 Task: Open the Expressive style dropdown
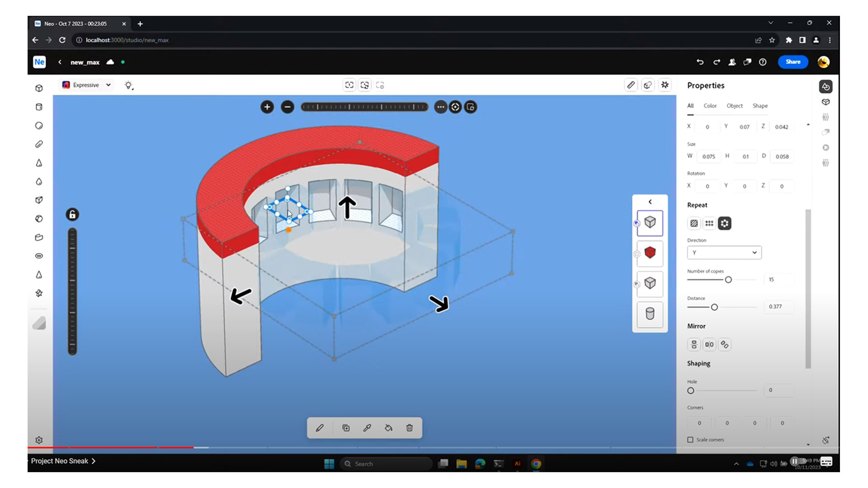[x=87, y=85]
